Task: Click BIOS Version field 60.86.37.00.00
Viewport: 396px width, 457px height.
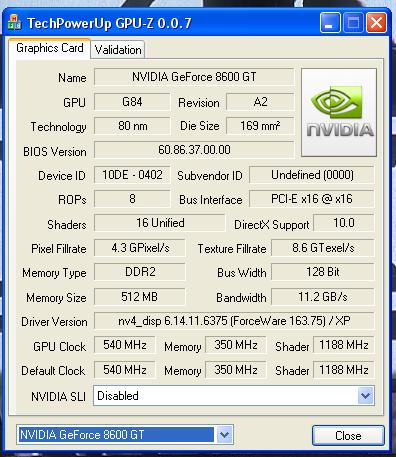Action: click(x=194, y=150)
